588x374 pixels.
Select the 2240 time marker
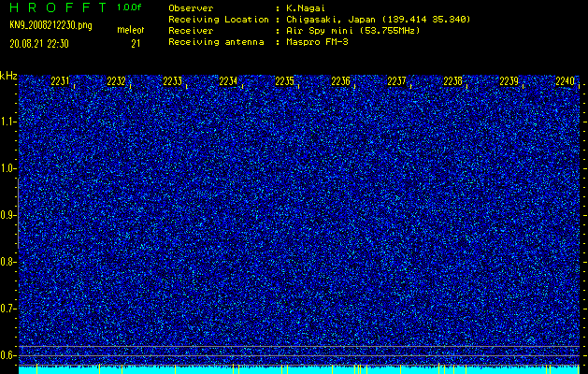click(x=565, y=81)
